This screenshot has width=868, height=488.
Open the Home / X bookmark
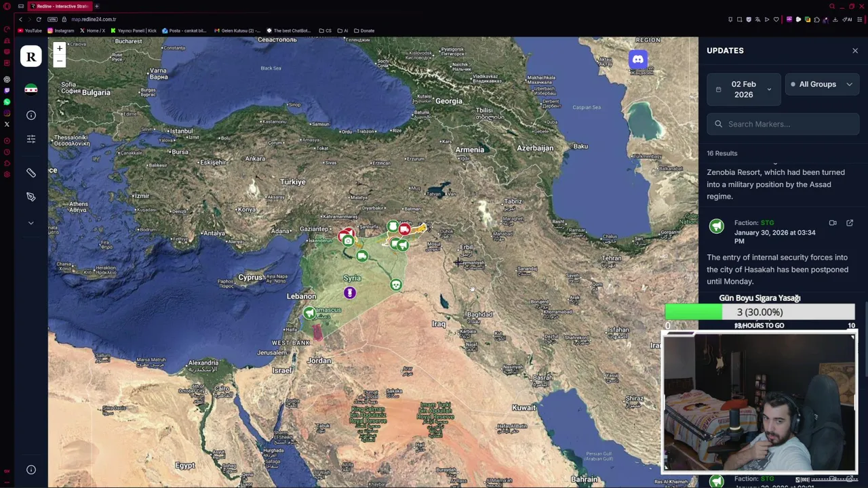[x=92, y=30]
